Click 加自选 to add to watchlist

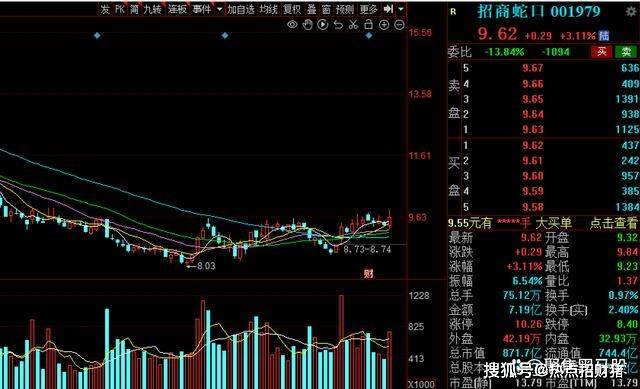pos(241,9)
